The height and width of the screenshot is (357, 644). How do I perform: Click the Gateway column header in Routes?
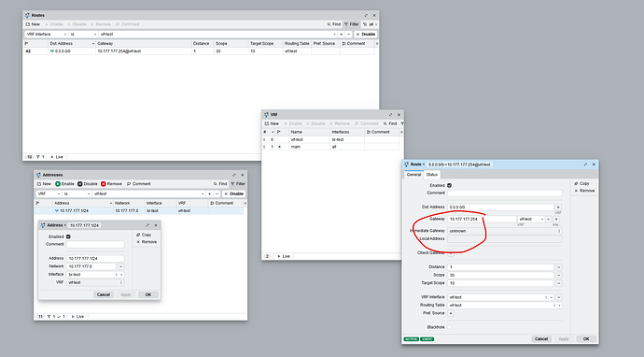144,43
